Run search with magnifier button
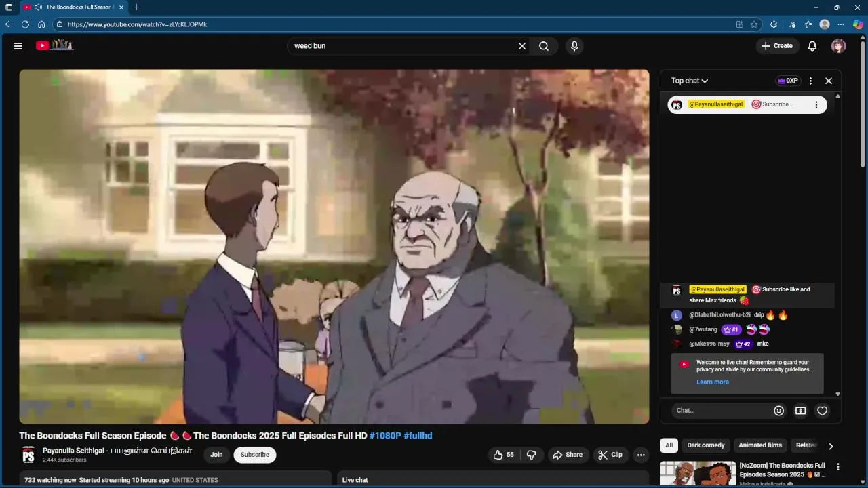The height and width of the screenshot is (488, 868). (x=544, y=46)
